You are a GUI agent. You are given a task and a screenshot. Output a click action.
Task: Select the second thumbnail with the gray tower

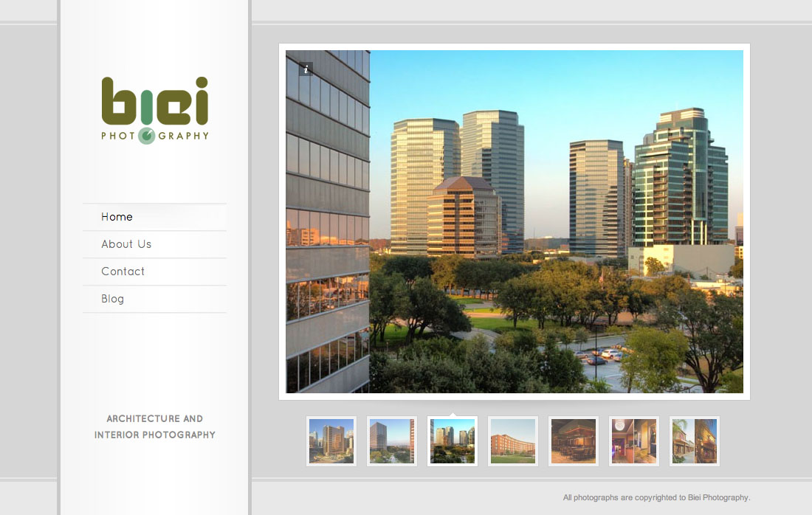pos(392,441)
